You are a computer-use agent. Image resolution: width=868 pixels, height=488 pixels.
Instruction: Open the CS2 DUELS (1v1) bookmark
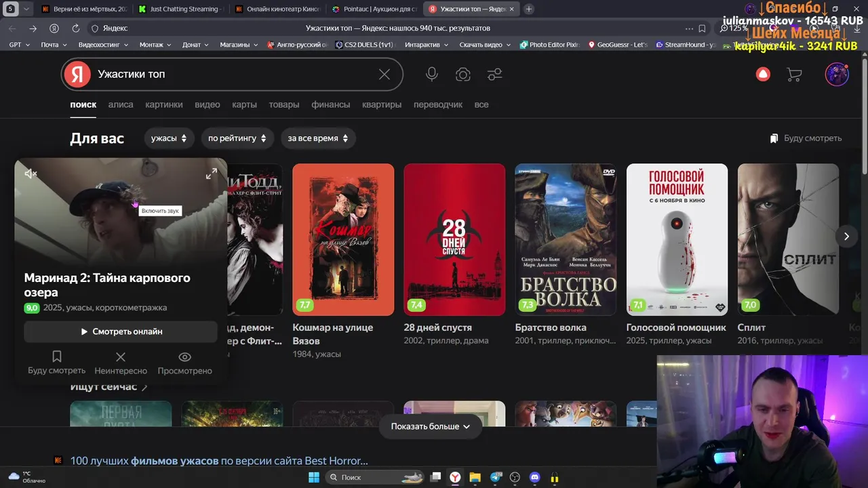click(364, 45)
